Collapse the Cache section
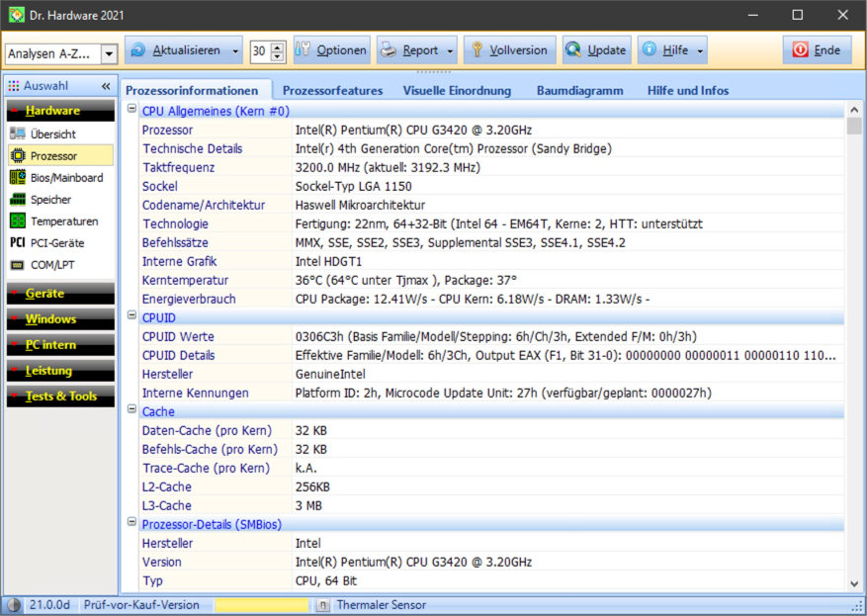Viewport: 867px width, 616px height. (x=131, y=410)
